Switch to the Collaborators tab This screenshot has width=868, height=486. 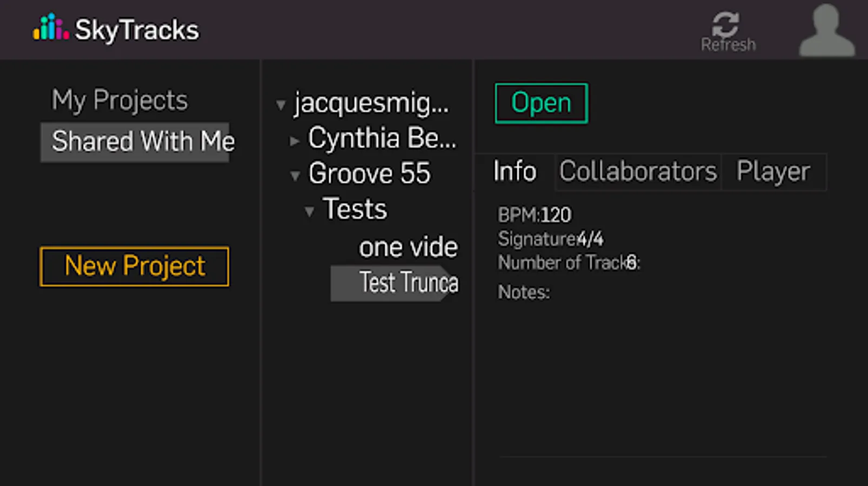[x=638, y=172]
